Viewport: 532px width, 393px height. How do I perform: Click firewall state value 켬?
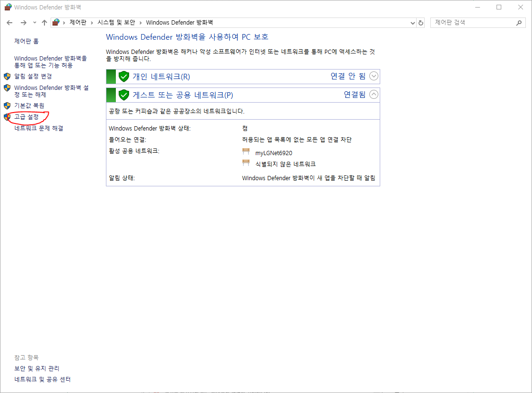[x=245, y=128]
